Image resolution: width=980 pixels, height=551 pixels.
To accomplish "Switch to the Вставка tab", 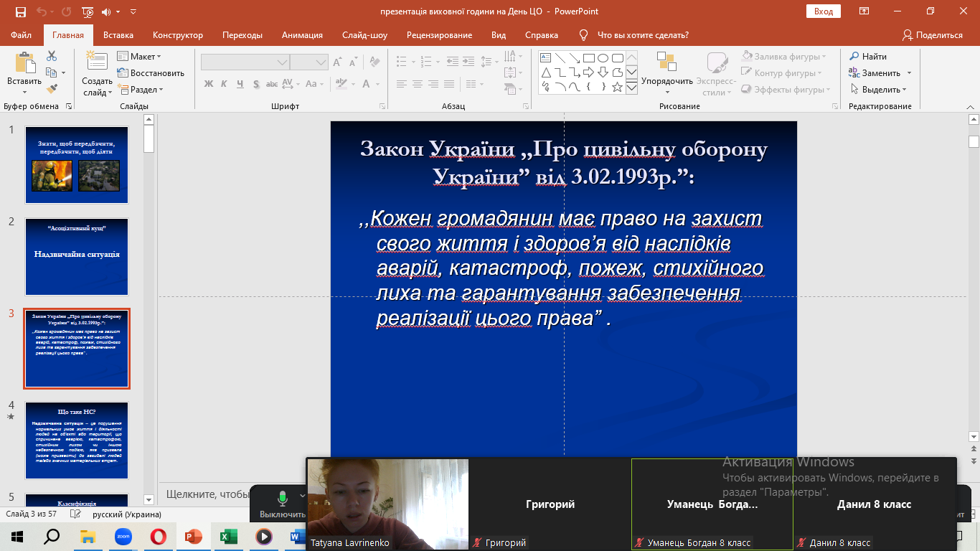I will click(x=118, y=35).
